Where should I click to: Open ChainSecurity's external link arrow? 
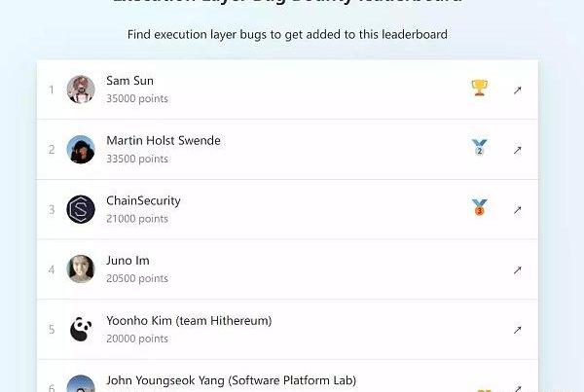point(518,210)
